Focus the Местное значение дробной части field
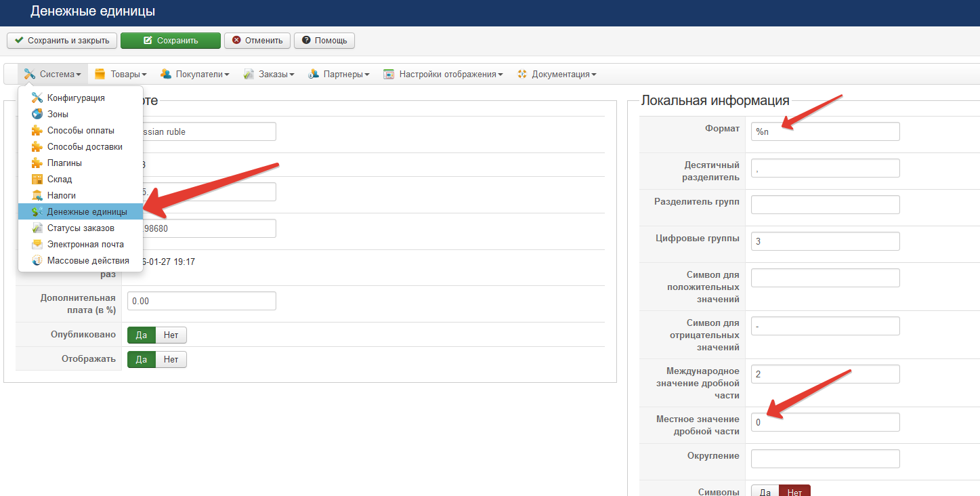Viewport: 980px width, 496px height. click(x=826, y=422)
